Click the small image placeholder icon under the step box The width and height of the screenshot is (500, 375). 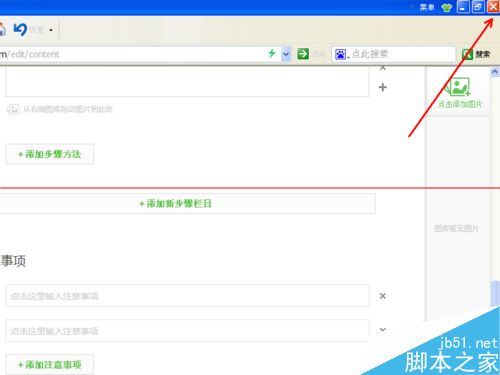coord(13,109)
